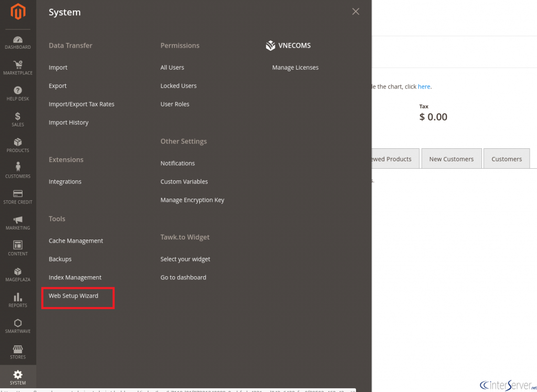Image resolution: width=537 pixels, height=392 pixels.
Task: Open the Store Credit sidebar icon
Action: (x=18, y=197)
